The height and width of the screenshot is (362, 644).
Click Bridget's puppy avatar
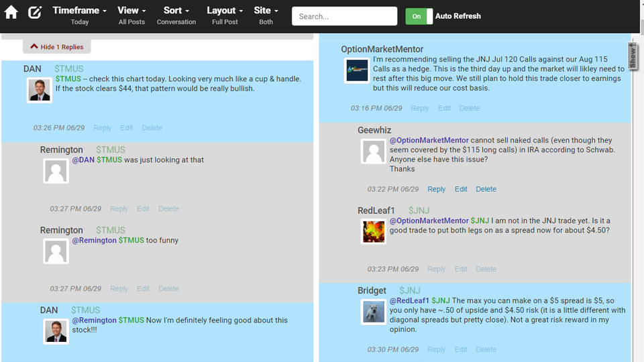tap(374, 312)
